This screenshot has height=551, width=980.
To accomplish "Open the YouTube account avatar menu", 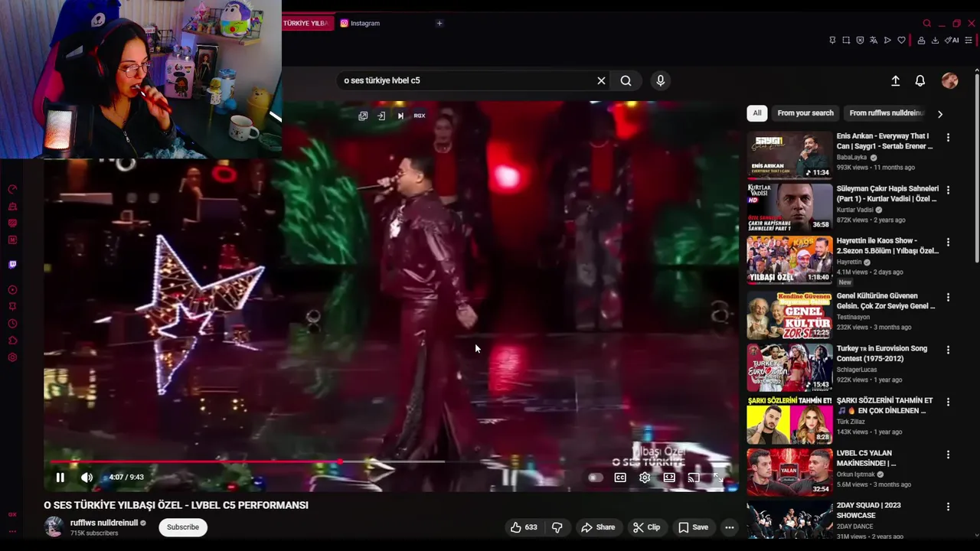I will click(950, 80).
